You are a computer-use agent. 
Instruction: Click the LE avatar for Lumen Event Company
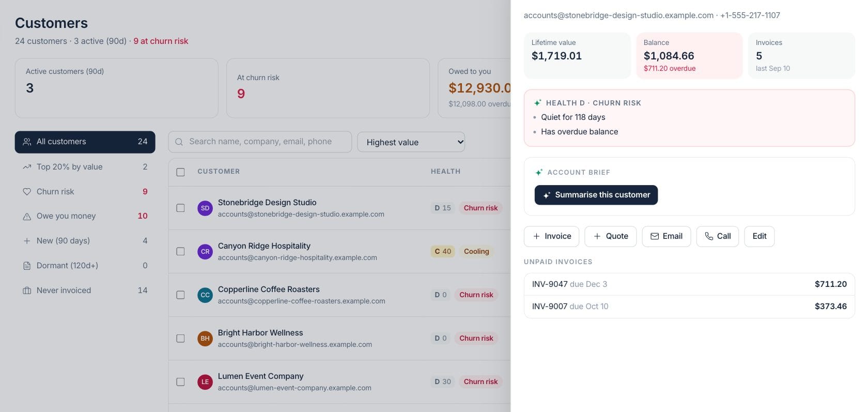[205, 382]
